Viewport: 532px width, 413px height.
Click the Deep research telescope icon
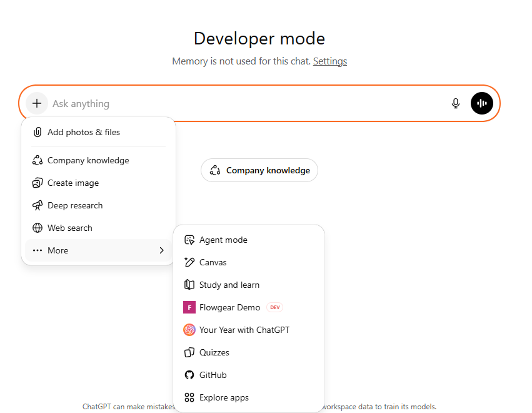coord(38,205)
